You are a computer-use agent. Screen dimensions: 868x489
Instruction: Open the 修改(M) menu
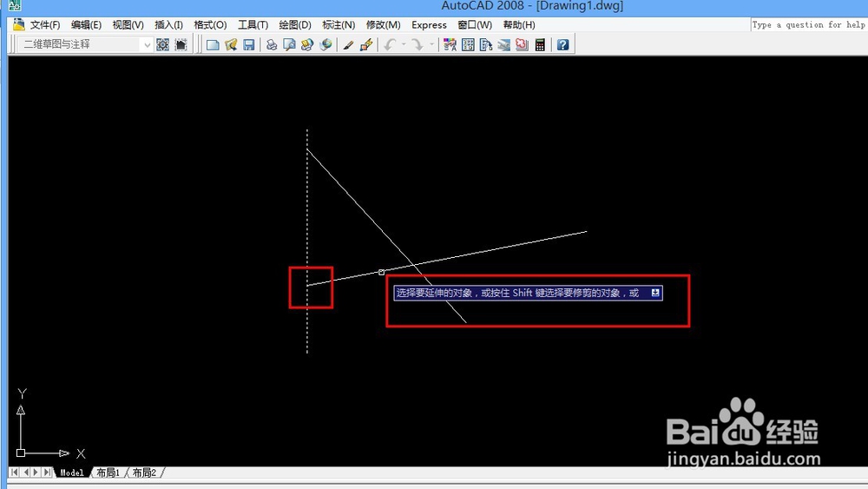383,25
